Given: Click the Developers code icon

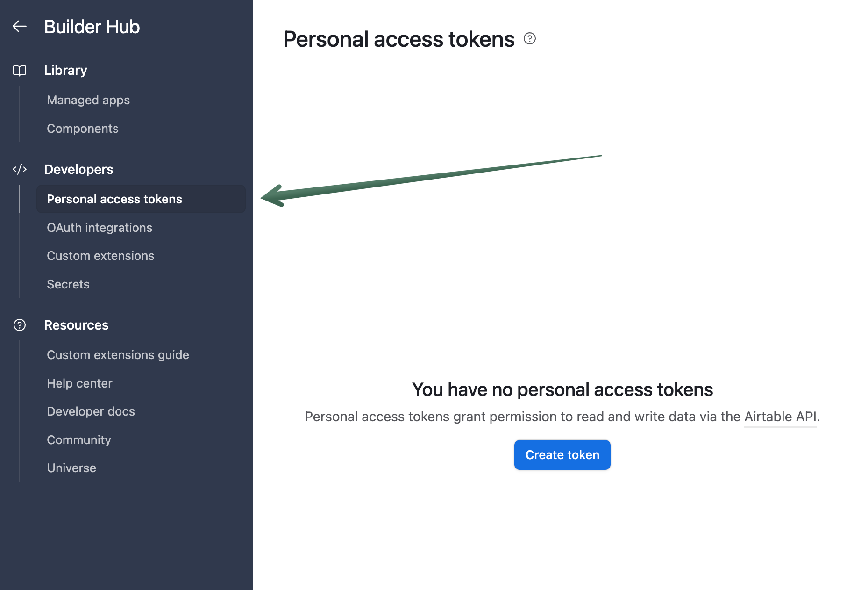Looking at the screenshot, I should click(20, 170).
